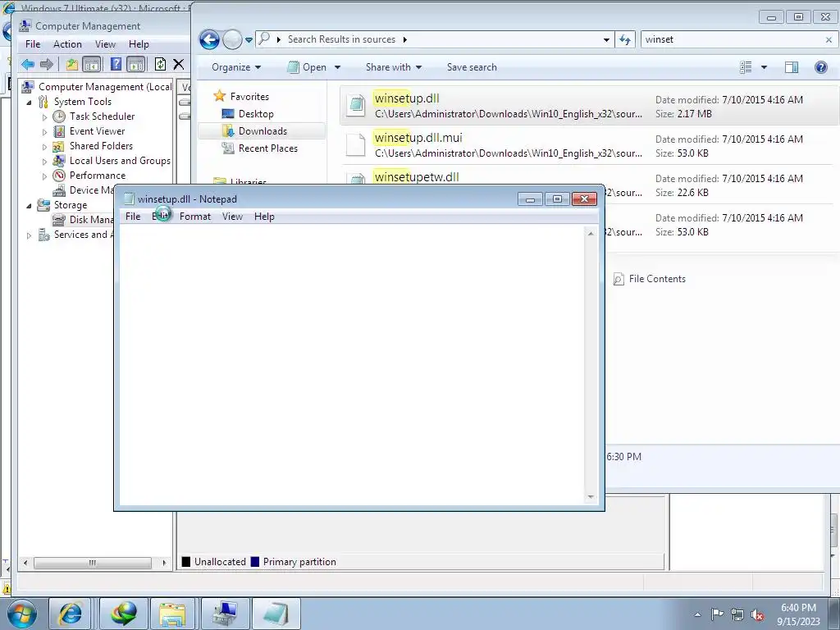This screenshot has width=840, height=630.
Task: Click Notepad scrollbar down arrow
Action: coord(591,497)
